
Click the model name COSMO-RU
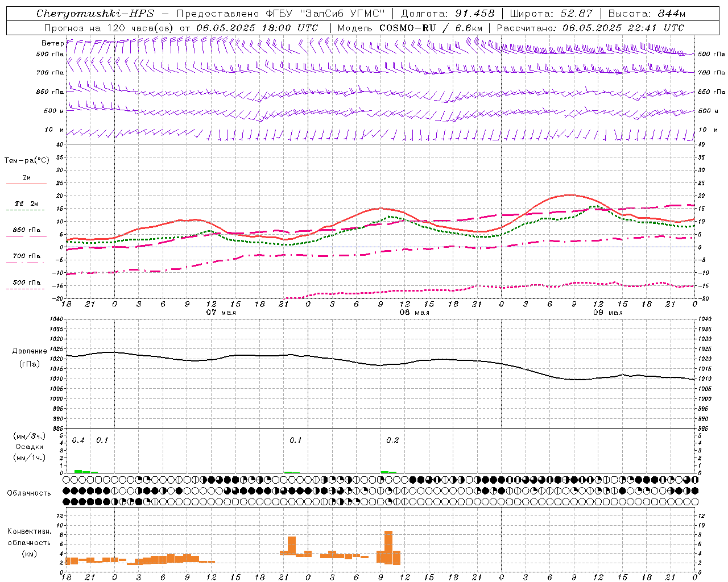click(408, 28)
